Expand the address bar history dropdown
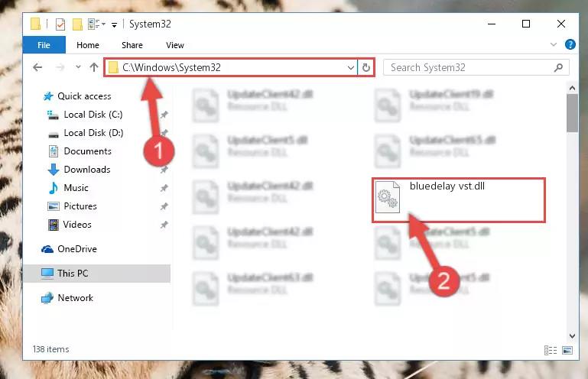The height and width of the screenshot is (379, 588). click(351, 68)
